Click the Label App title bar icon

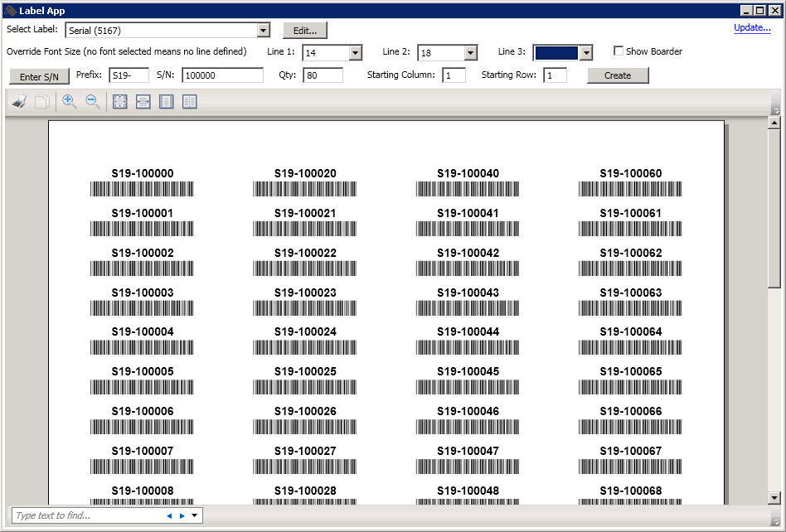(10, 11)
